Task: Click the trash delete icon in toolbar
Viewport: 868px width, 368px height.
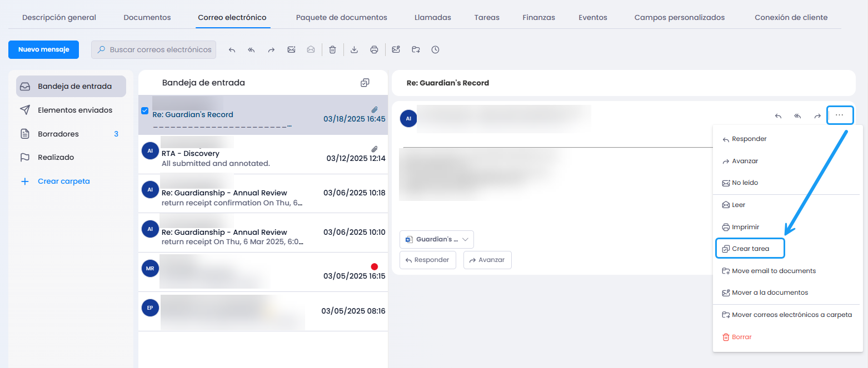Action: tap(332, 50)
